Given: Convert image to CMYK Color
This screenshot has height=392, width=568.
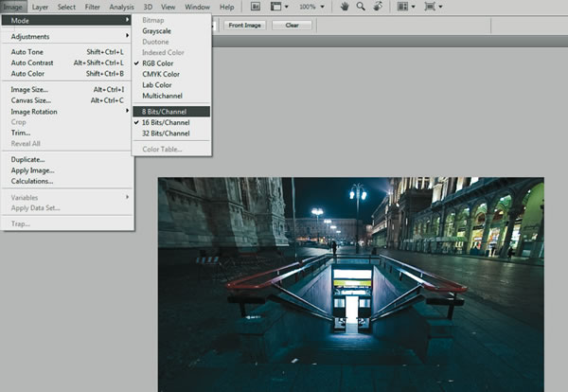Looking at the screenshot, I should coord(171,74).
